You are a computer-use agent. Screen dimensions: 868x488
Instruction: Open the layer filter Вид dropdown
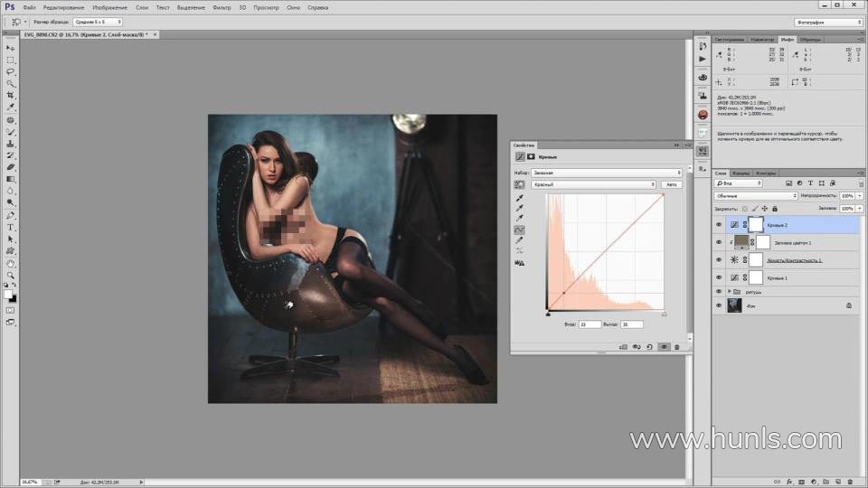(739, 183)
